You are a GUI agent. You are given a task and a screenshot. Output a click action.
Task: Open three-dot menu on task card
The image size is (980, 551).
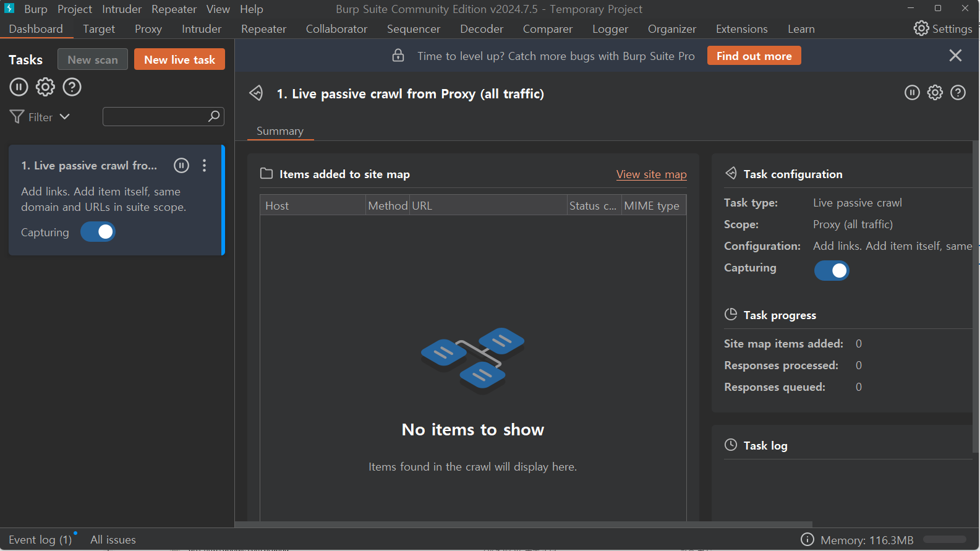(x=204, y=165)
